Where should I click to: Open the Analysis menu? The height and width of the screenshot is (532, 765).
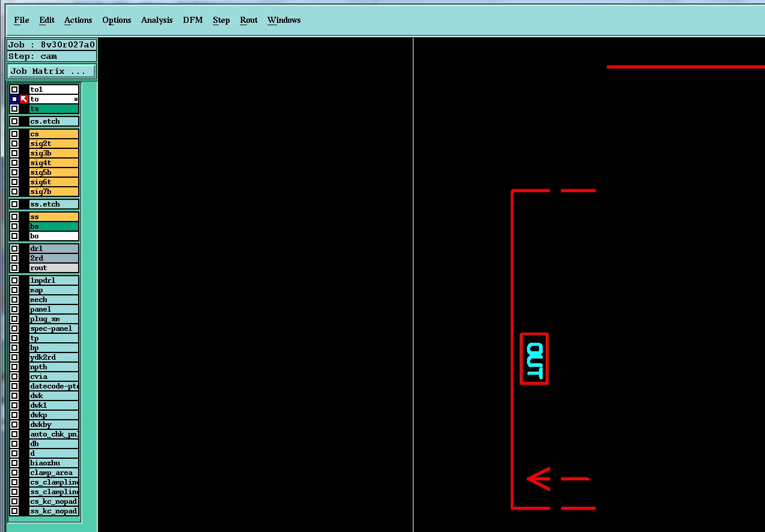pyautogui.click(x=157, y=20)
